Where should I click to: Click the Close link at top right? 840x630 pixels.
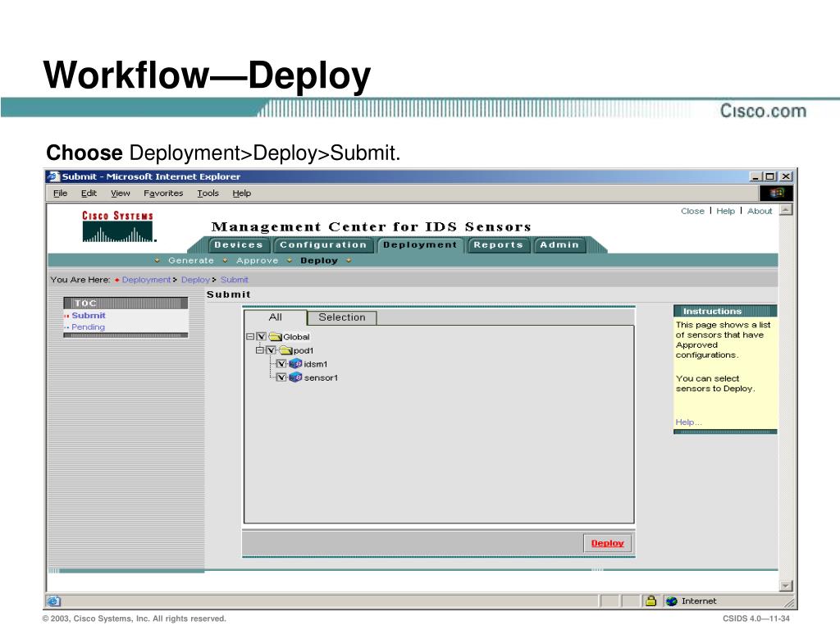(692, 211)
